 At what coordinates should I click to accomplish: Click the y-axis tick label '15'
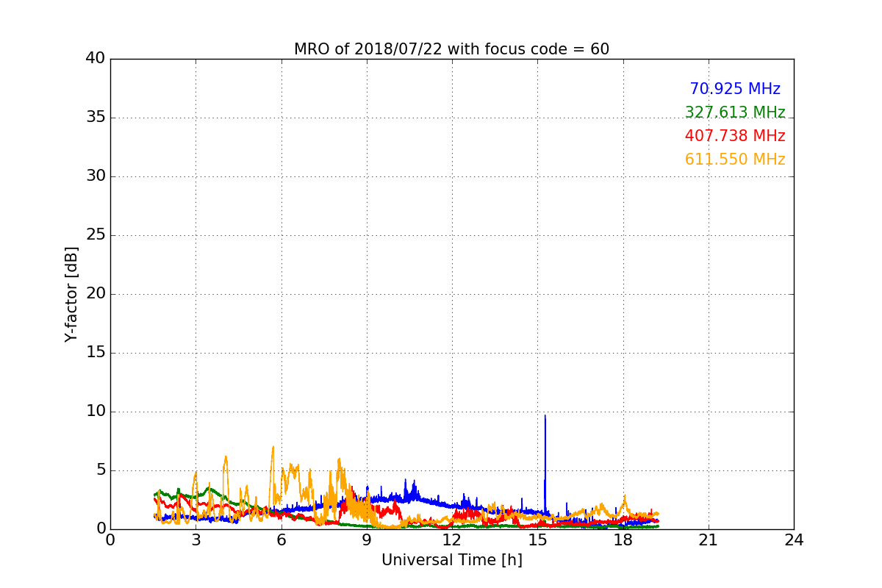point(96,353)
